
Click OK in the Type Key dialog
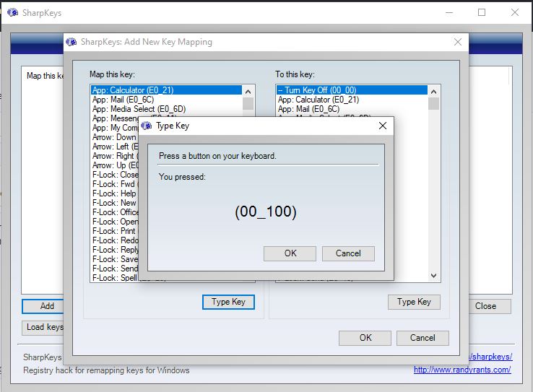290,253
